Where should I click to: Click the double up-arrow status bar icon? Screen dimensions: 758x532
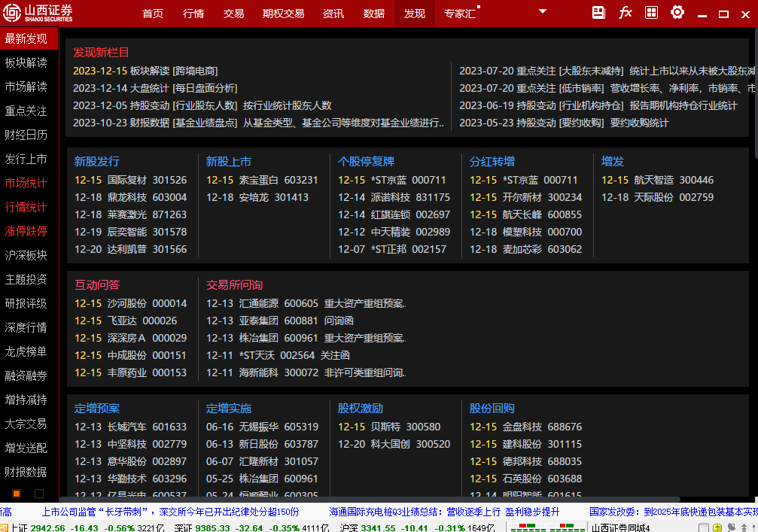(744, 527)
